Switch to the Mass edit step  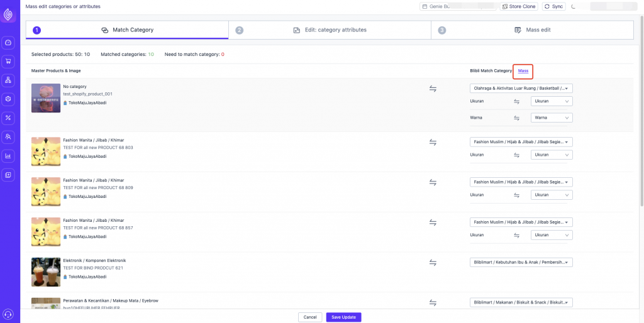coord(532,30)
